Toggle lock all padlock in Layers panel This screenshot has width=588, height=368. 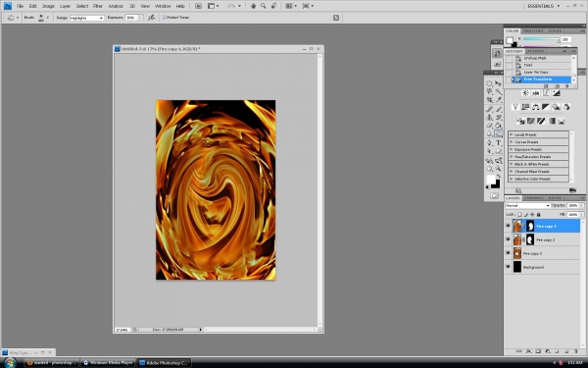pos(538,214)
